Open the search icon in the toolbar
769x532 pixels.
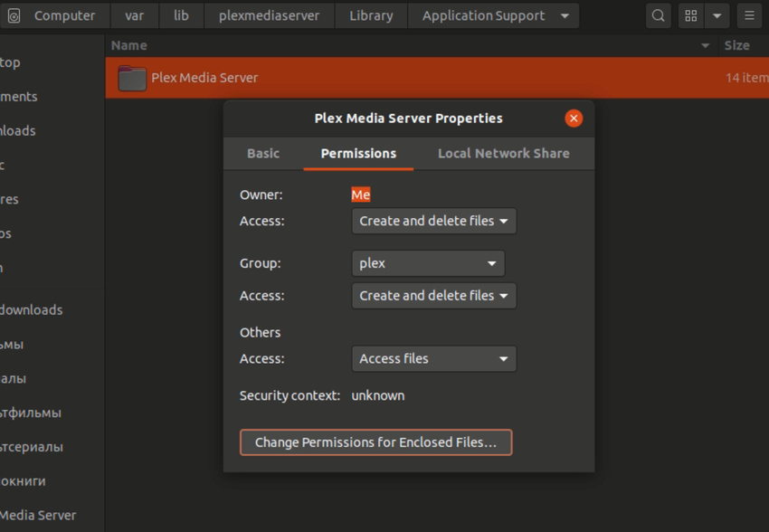point(658,15)
